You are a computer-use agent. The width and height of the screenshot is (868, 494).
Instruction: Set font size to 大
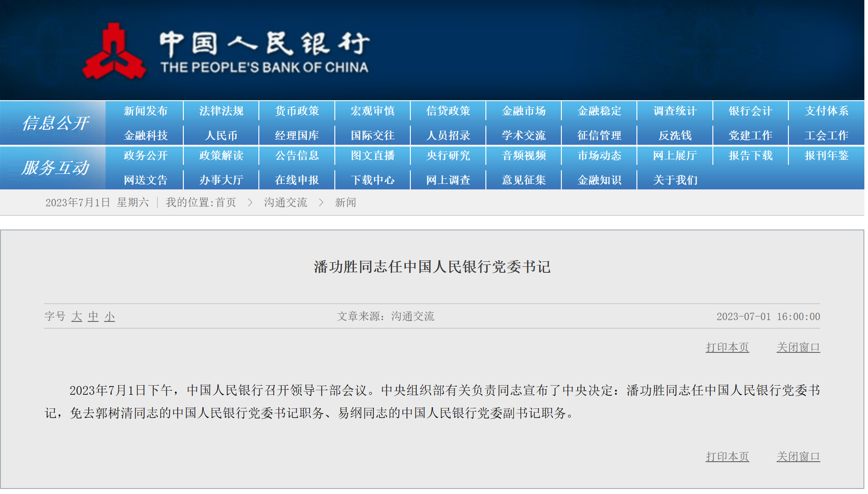[76, 316]
